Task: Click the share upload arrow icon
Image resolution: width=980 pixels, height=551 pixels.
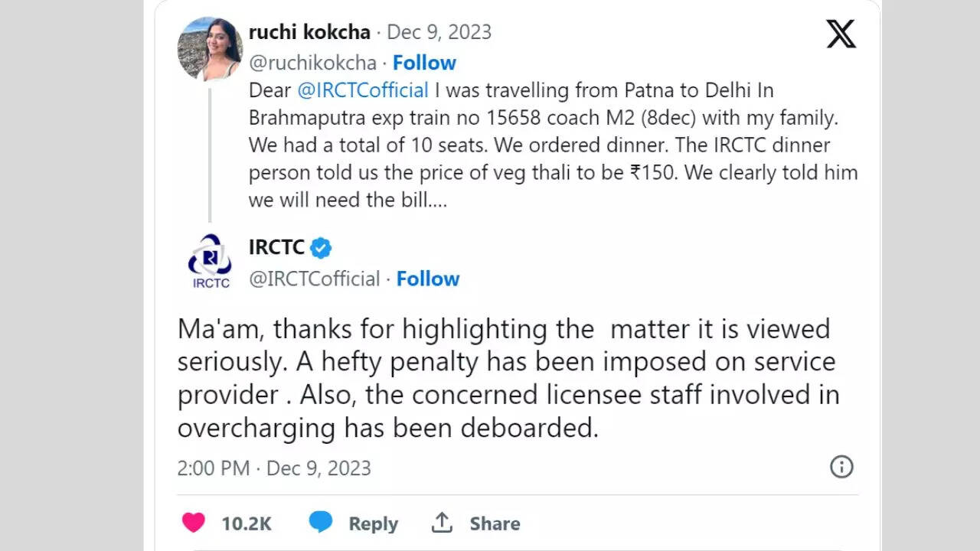Action: click(x=442, y=523)
